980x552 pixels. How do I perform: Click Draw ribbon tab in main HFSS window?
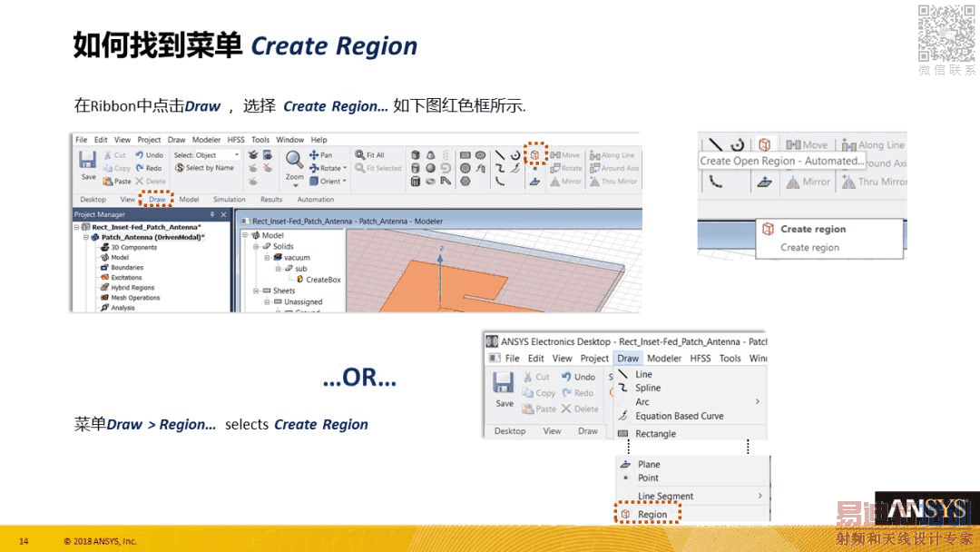(x=157, y=200)
